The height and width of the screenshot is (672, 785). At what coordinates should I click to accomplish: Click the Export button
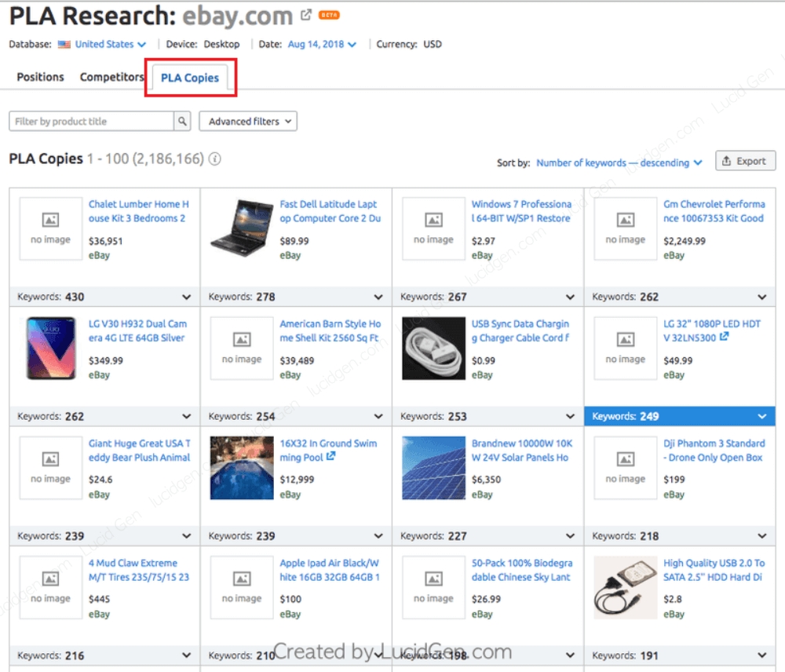click(x=744, y=161)
